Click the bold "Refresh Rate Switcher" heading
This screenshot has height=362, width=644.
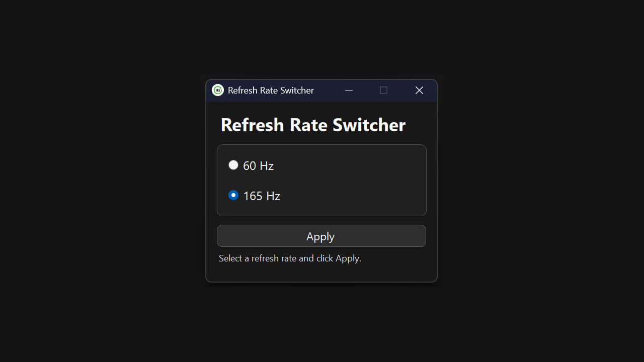313,125
